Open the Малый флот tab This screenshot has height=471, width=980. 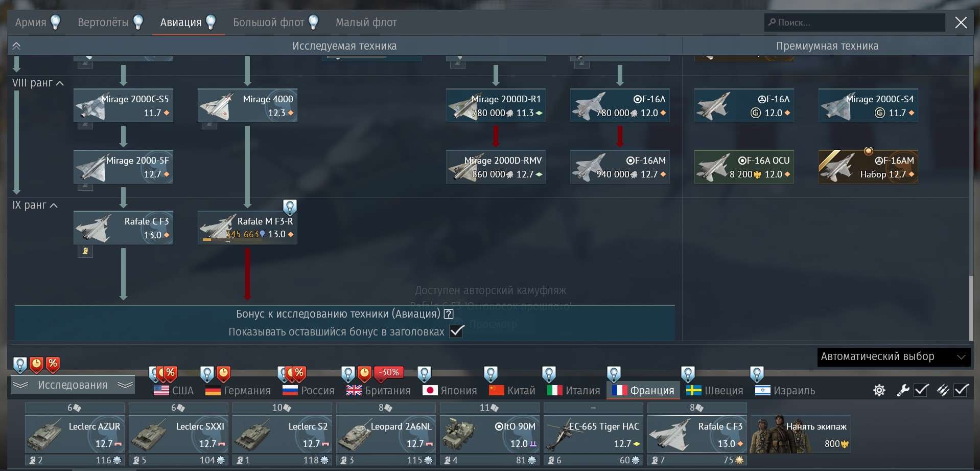tap(366, 23)
